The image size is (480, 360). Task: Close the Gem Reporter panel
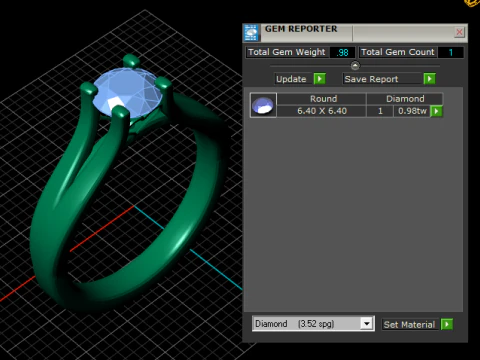click(x=459, y=32)
